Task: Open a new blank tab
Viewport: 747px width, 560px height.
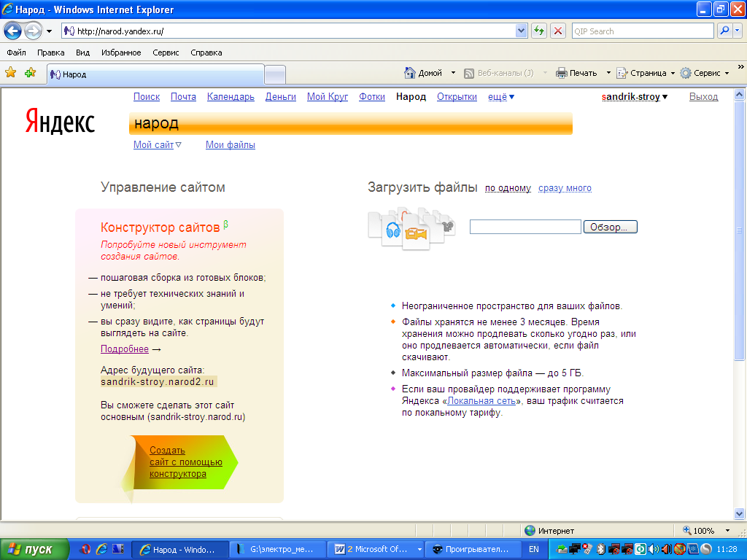Action: click(x=275, y=75)
